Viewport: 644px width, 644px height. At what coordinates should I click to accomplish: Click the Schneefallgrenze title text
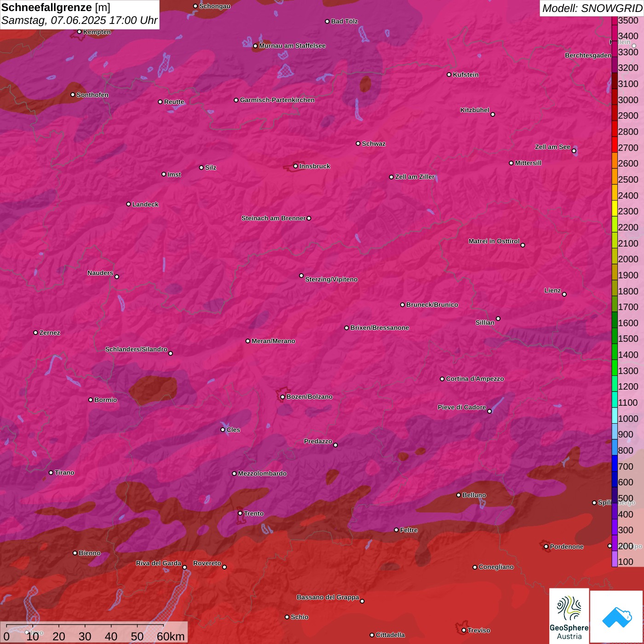point(46,7)
